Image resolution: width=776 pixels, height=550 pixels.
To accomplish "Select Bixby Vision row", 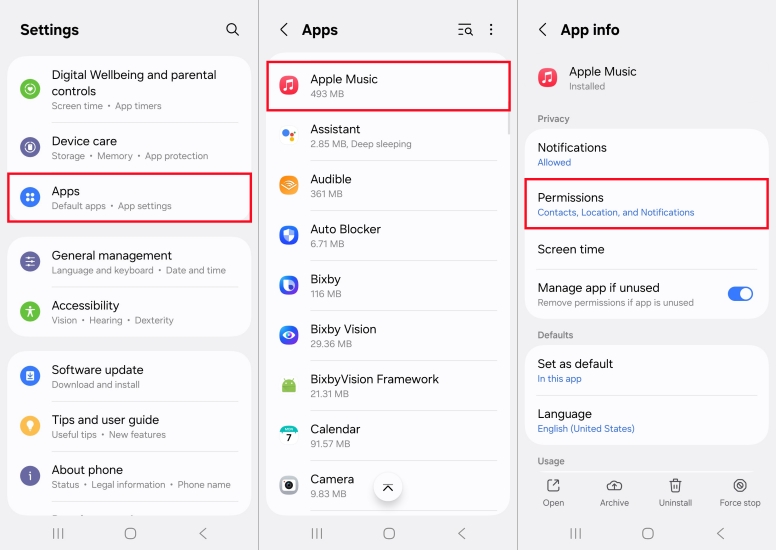I will click(388, 336).
